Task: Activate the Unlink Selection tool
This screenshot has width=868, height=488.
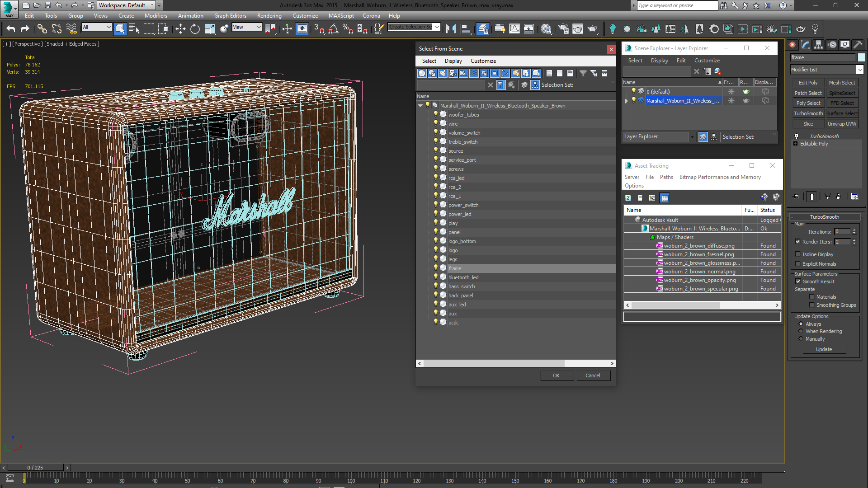Action: click(57, 29)
